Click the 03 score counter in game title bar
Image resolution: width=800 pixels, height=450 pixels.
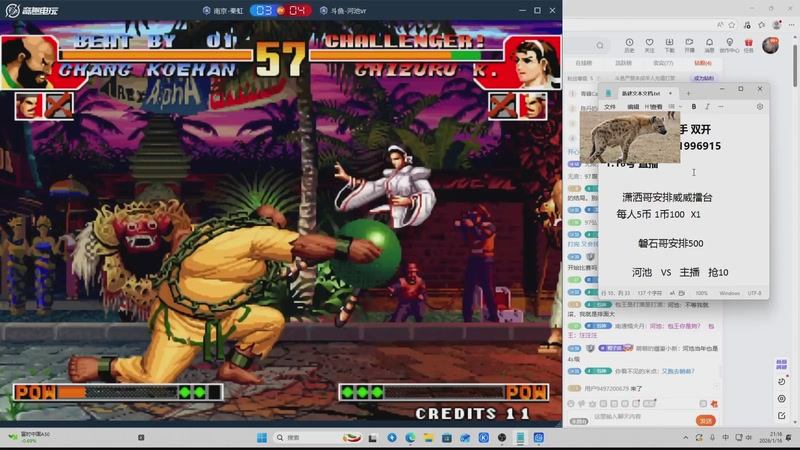coord(264,10)
